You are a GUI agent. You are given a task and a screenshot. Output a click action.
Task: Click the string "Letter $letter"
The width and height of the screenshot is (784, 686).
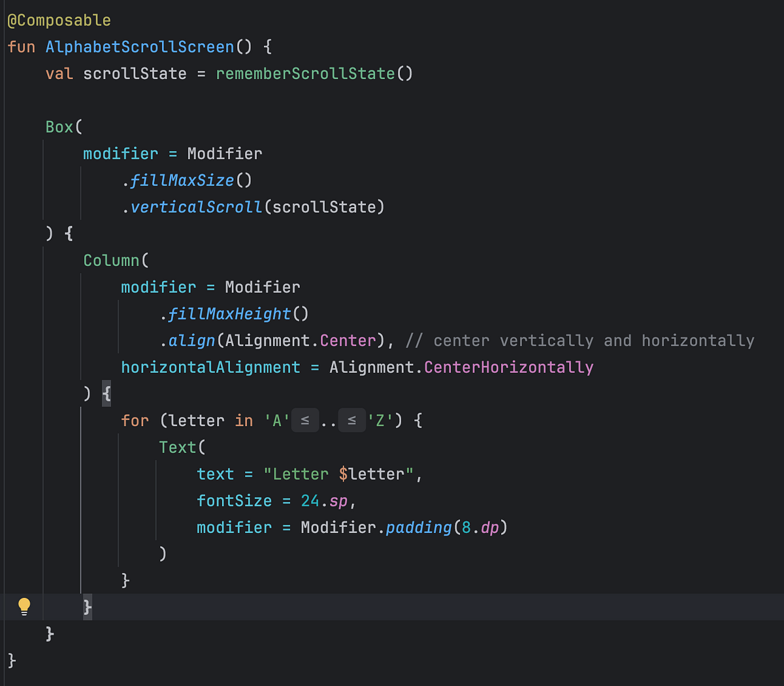(340, 474)
